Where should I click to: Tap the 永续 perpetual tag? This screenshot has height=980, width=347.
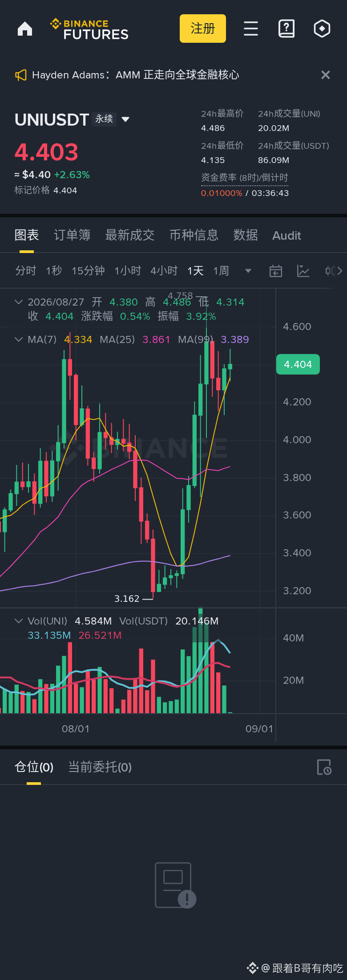pyautogui.click(x=104, y=119)
